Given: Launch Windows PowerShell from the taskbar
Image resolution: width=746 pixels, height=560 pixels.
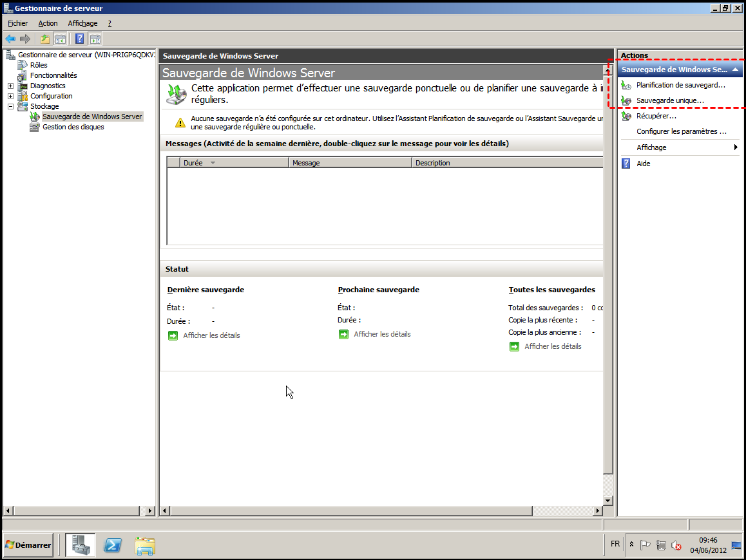Looking at the screenshot, I should [113, 545].
